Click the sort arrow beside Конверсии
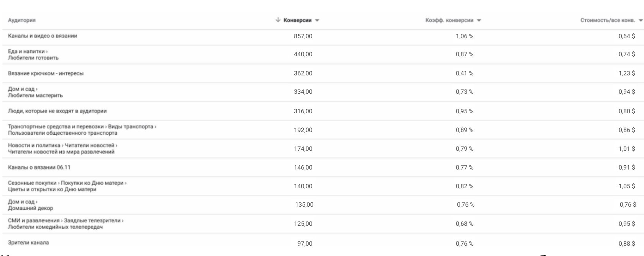 click(278, 20)
